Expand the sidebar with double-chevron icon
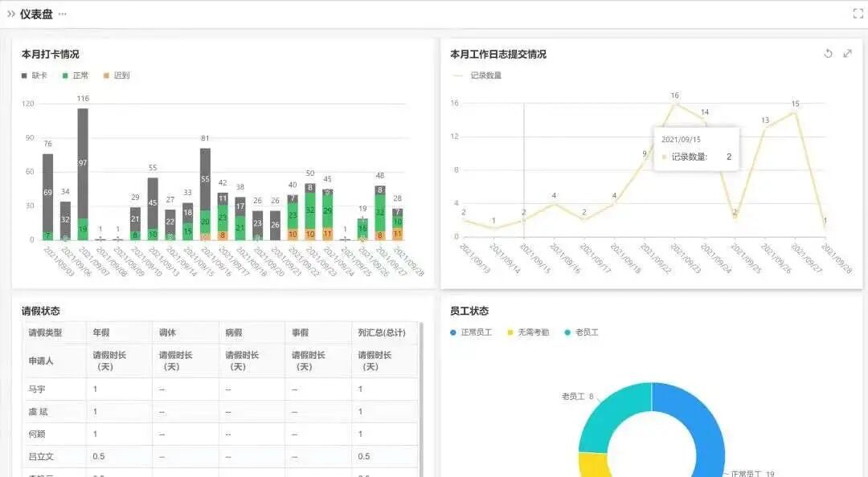Image resolution: width=868 pixels, height=477 pixels. (11, 14)
